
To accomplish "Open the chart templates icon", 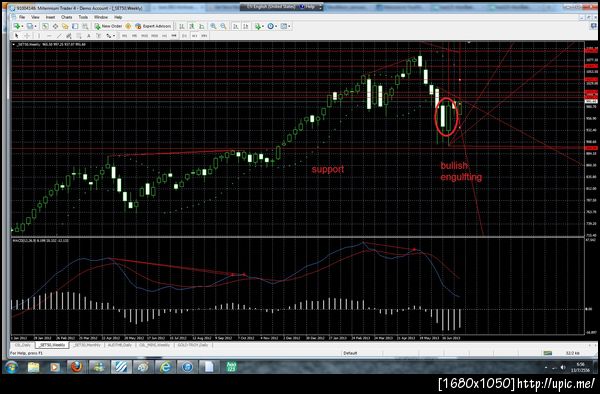I will click(283, 26).
